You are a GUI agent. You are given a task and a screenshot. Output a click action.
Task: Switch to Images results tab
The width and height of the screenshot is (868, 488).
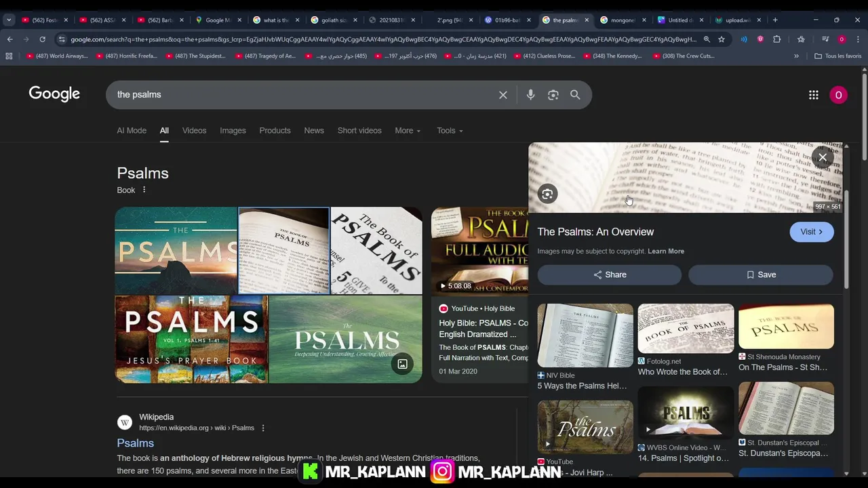[x=233, y=130]
